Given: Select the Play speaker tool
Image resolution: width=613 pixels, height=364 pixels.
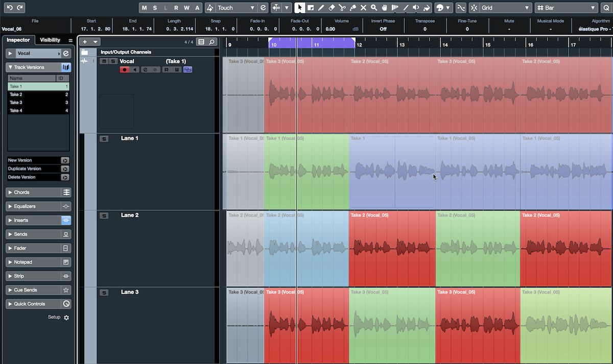Looking at the screenshot, I should [x=416, y=8].
